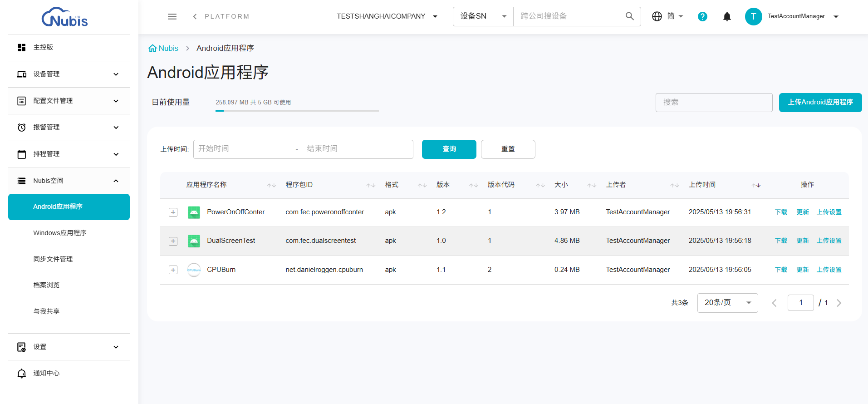Select Android应用程序 in the sidebar
Screen dimensions: 868x404
pos(69,207)
